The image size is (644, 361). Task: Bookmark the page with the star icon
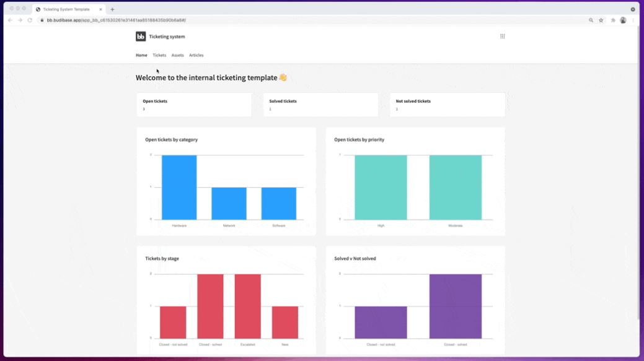point(601,20)
